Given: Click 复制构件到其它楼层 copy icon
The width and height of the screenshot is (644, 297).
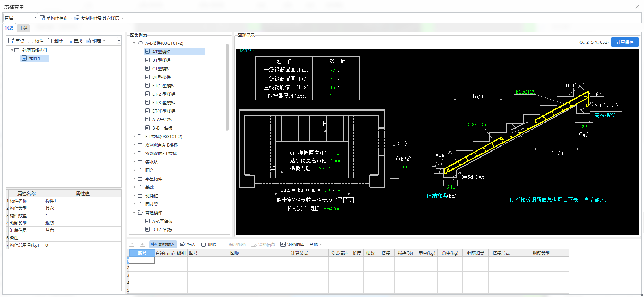Looking at the screenshot, I should (x=77, y=18).
